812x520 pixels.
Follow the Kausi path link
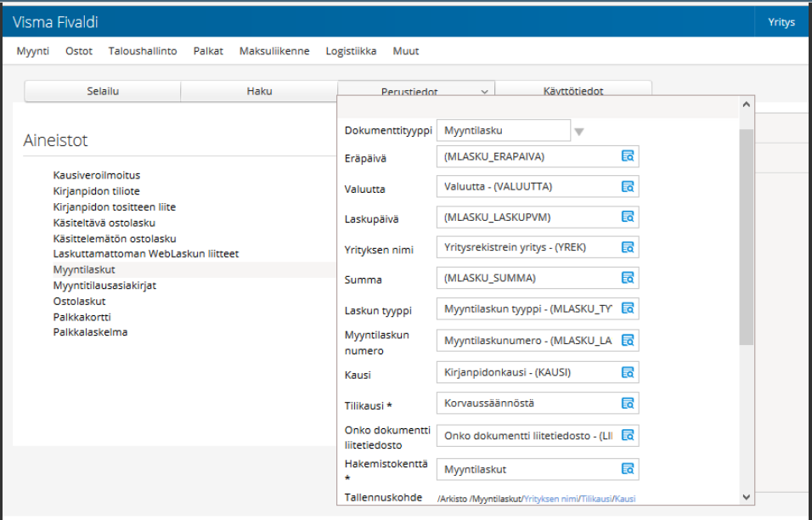[625, 499]
